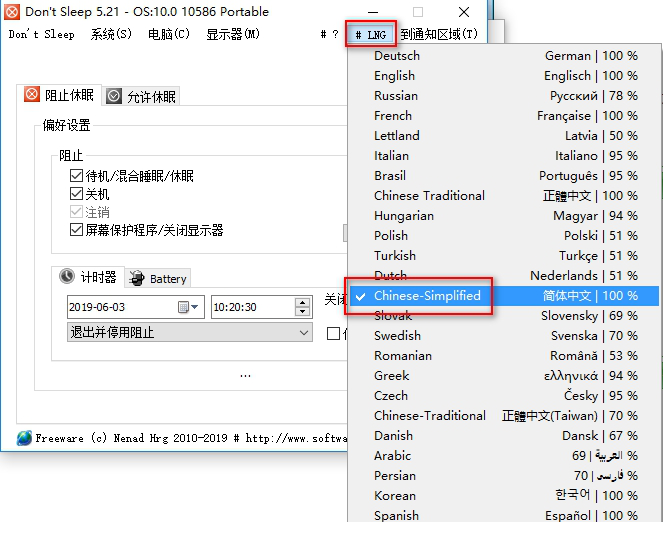This screenshot has width=663, height=542.
Task: Open the 显示器(M) menu
Action: pyautogui.click(x=233, y=34)
